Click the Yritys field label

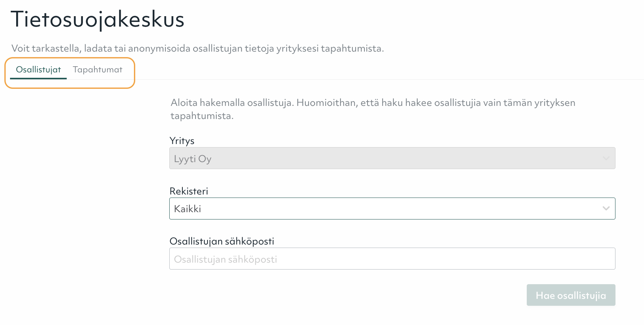182,141
